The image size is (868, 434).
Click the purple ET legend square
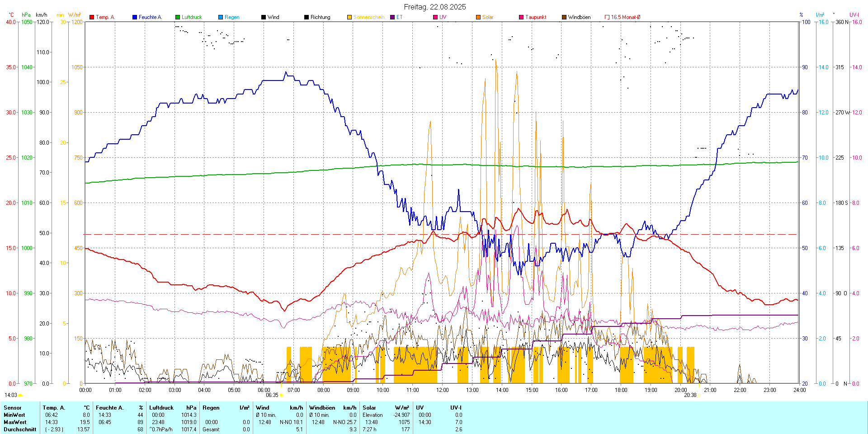tap(392, 17)
